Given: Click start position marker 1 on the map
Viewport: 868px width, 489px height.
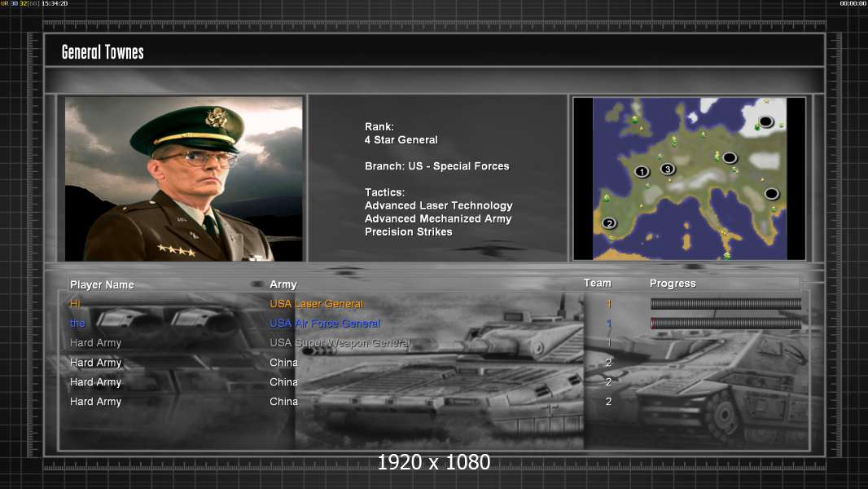Looking at the screenshot, I should [x=642, y=172].
